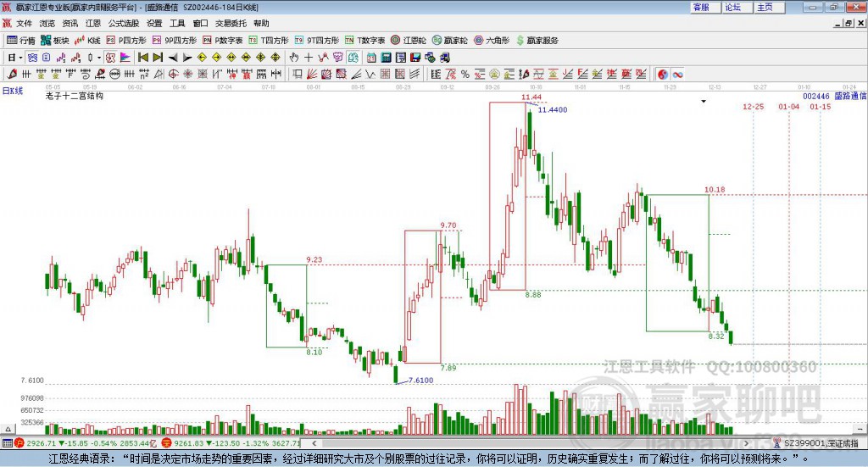This screenshot has height=467, width=868.
Task: Toggle the blue grid view button
Action: click(x=32, y=58)
